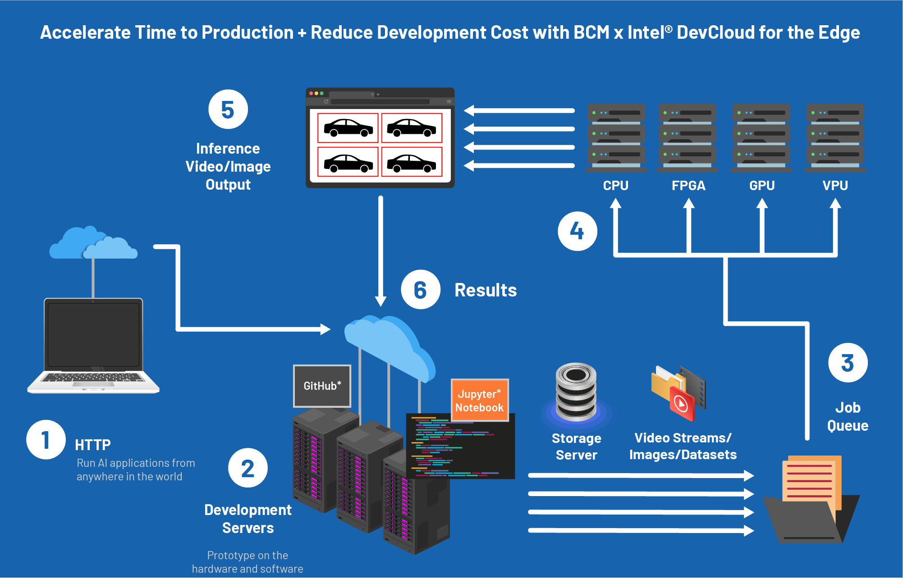The width and height of the screenshot is (903, 588).
Task: Click the browser window address bar
Action: point(380,101)
